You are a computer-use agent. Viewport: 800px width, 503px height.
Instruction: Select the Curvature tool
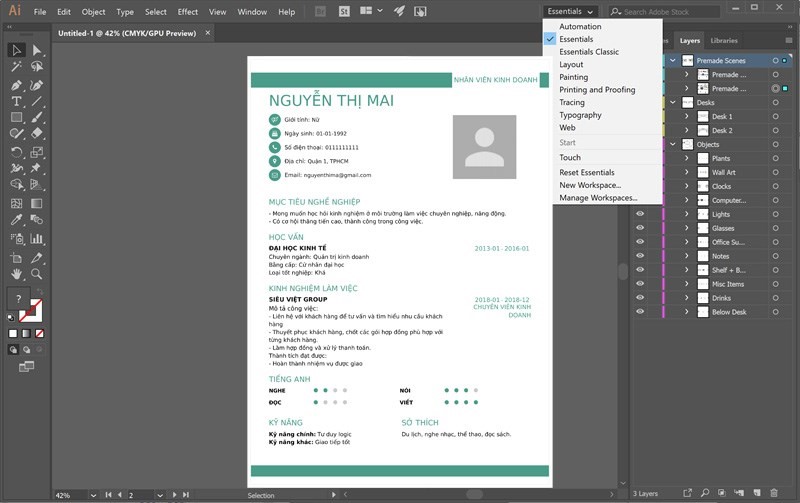[36, 85]
